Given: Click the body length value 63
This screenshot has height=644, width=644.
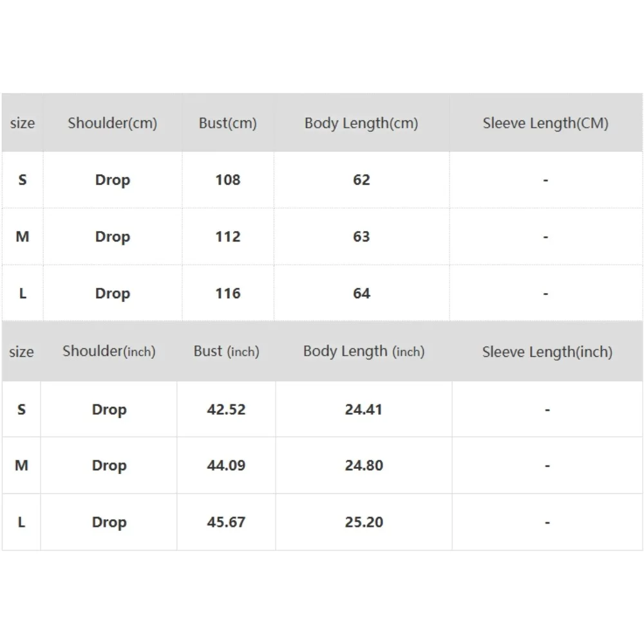Looking at the screenshot, I should click(x=361, y=236).
